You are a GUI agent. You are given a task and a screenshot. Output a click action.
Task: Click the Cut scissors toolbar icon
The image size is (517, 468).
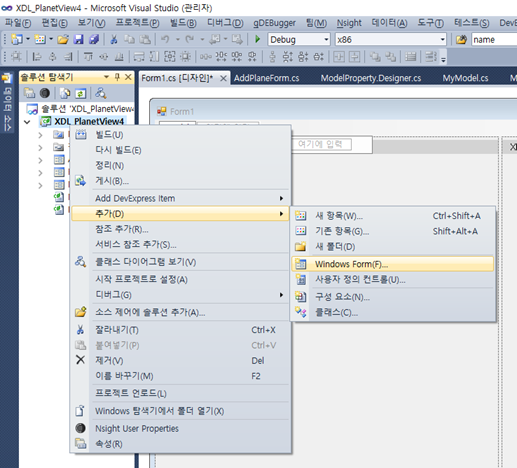tap(114, 40)
